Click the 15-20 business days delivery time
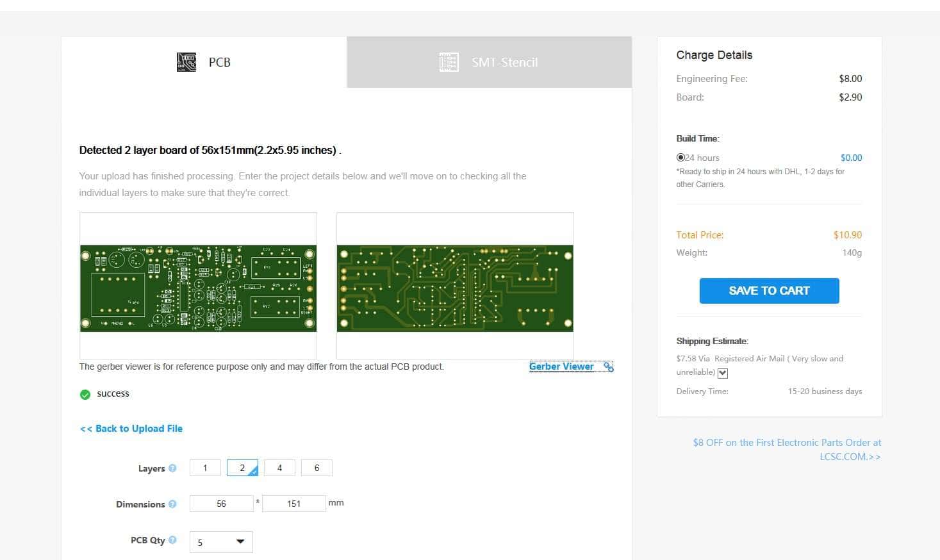This screenshot has width=940, height=560. pos(825,391)
